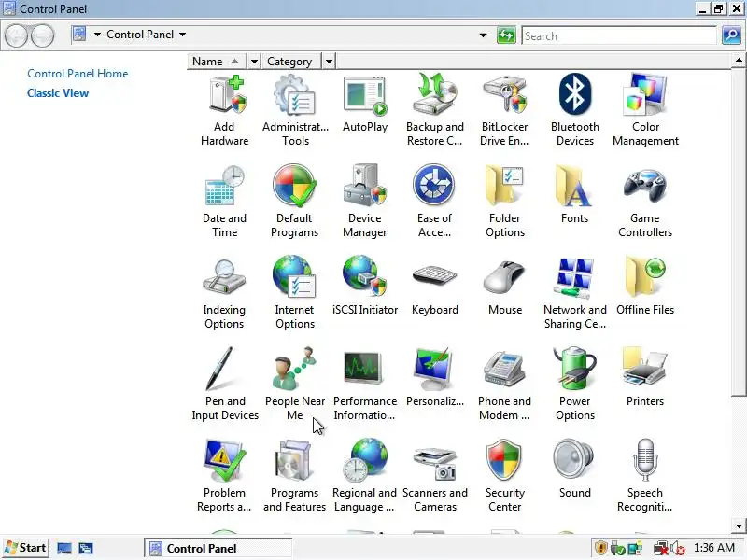Open Problem Reports and Solutions
This screenshot has height=560, width=747.
click(224, 476)
